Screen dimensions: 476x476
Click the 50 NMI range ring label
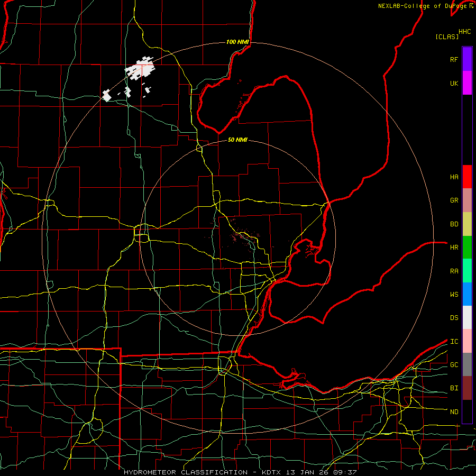(237, 140)
